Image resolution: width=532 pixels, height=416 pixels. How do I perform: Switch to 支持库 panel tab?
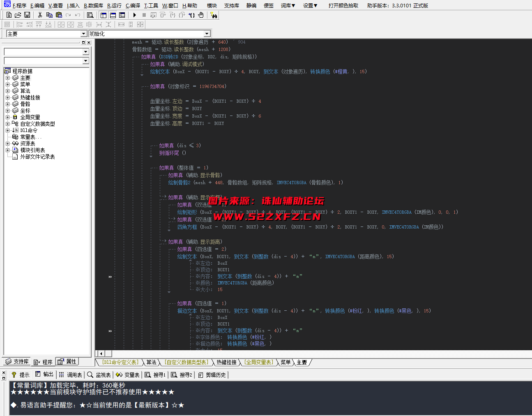(17, 362)
